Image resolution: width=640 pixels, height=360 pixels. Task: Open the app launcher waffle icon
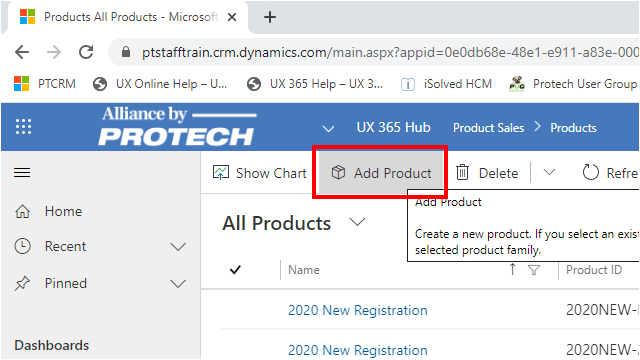click(23, 127)
